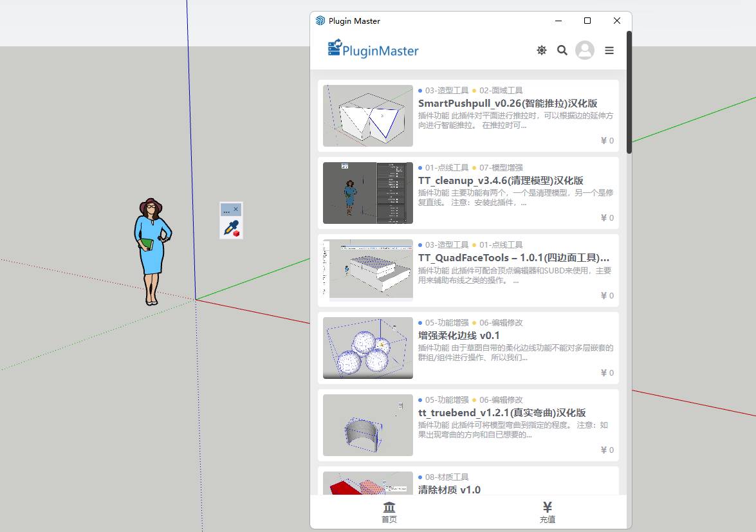The height and width of the screenshot is (532, 756).
Task: Select the 增强柔化边线 v0.1 thumbnail
Action: tap(368, 347)
